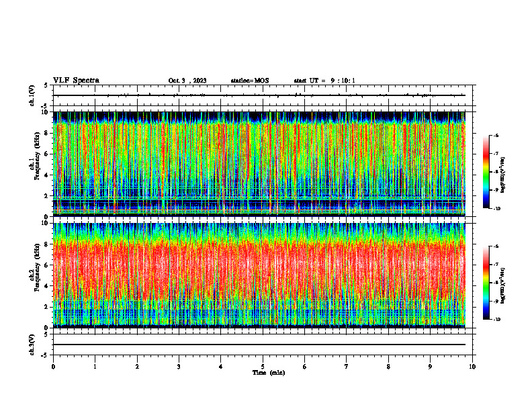Click the ch.2 color bar "-7" tick
The image size is (532, 411).
coord(496,265)
